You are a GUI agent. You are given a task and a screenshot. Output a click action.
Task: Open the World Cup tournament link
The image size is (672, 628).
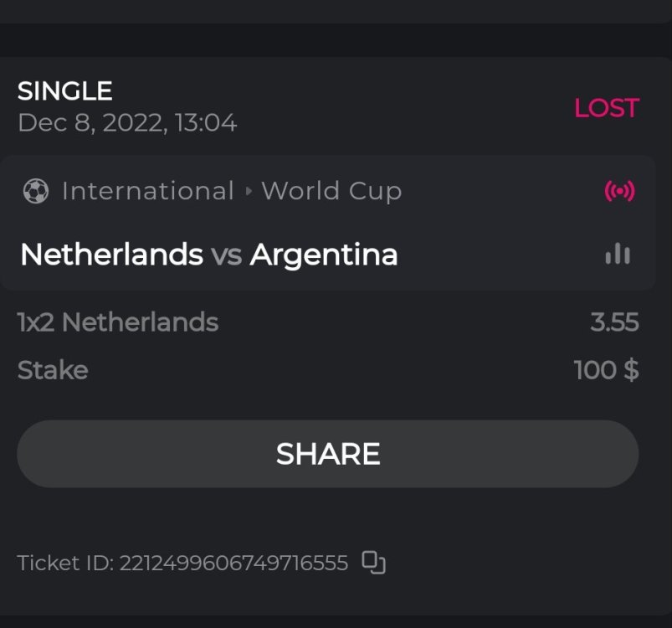[x=331, y=192]
